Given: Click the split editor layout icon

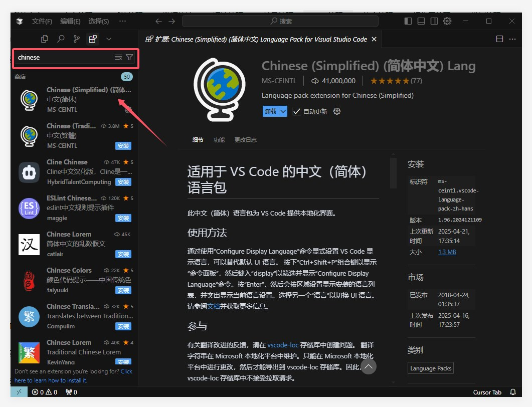Looking at the screenshot, I should tap(499, 39).
